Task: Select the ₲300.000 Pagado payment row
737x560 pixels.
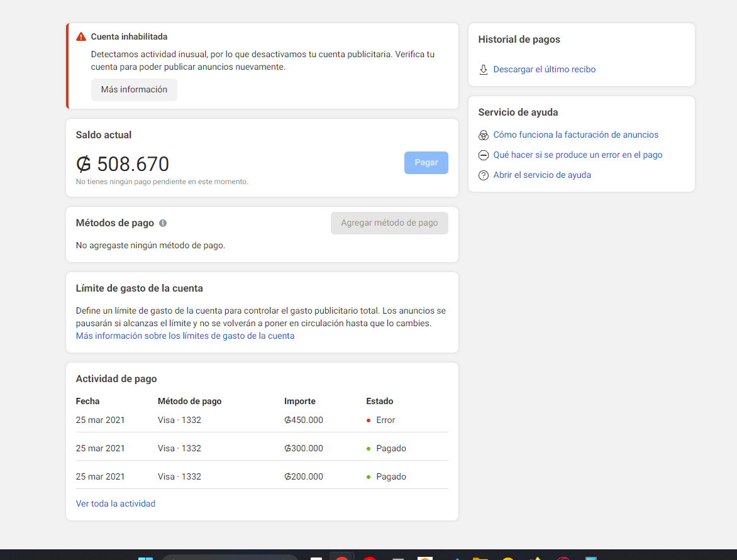Action: click(262, 449)
